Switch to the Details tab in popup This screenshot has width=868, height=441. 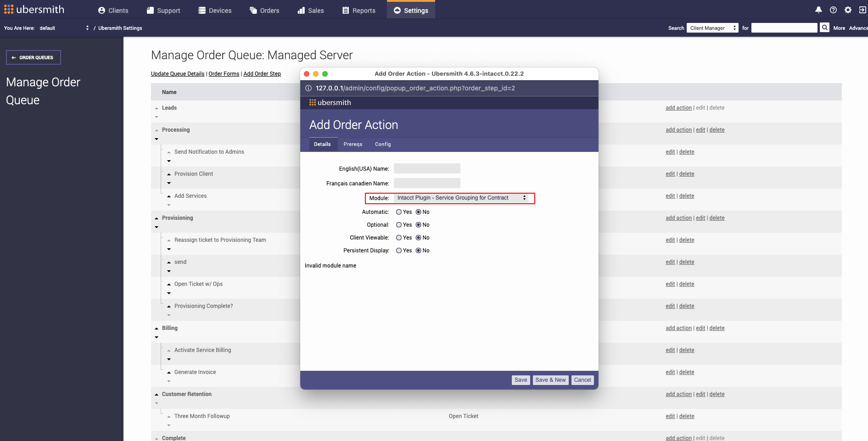pyautogui.click(x=322, y=144)
